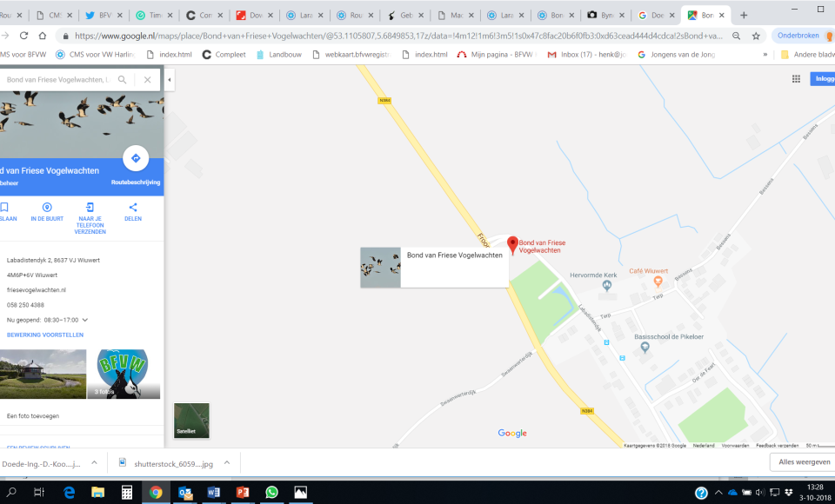Open Mijn pagina - BFVW bookmark
835x504 pixels.
pyautogui.click(x=498, y=54)
